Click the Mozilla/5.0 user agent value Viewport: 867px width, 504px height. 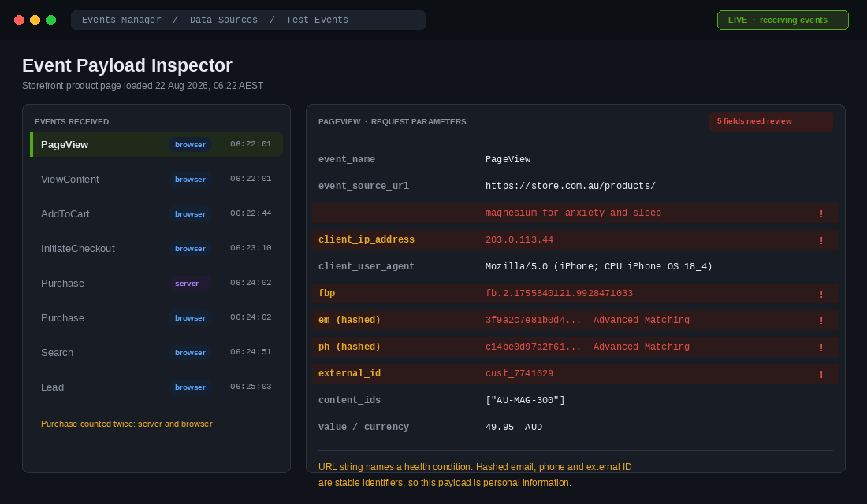point(599,266)
